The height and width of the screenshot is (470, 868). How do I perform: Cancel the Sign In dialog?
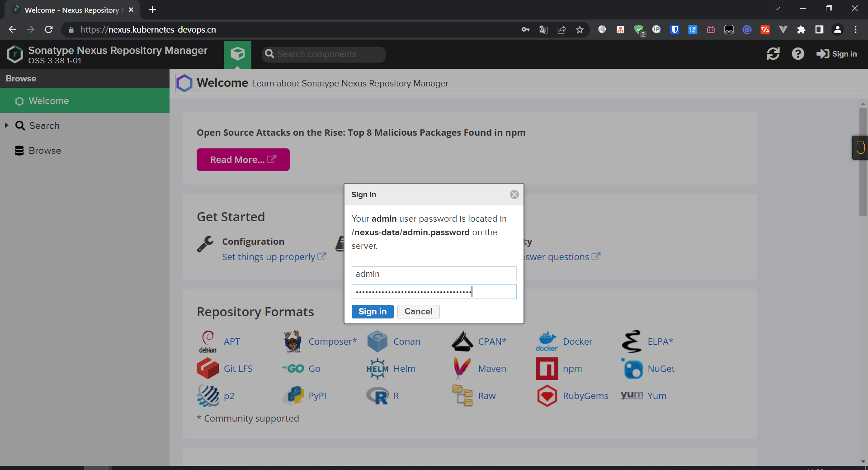point(418,311)
